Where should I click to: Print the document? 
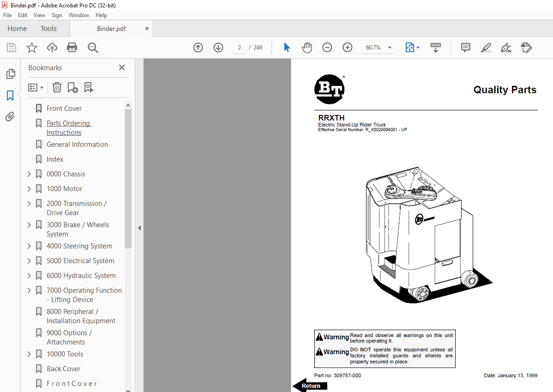pyautogui.click(x=72, y=48)
